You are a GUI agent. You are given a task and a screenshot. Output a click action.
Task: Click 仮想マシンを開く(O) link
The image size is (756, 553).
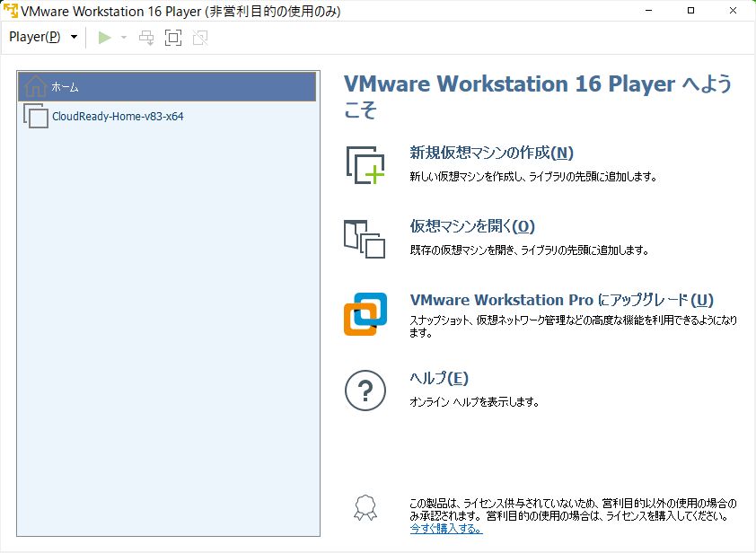pyautogui.click(x=472, y=226)
